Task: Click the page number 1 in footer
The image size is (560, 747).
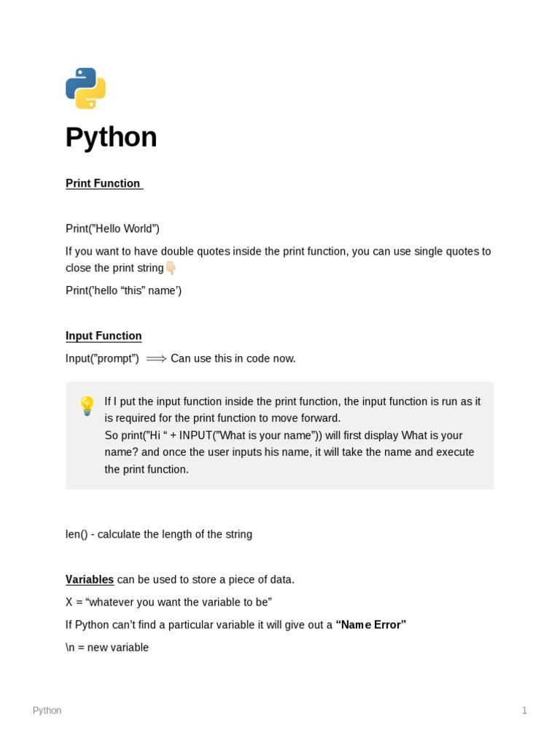Action: click(x=524, y=711)
